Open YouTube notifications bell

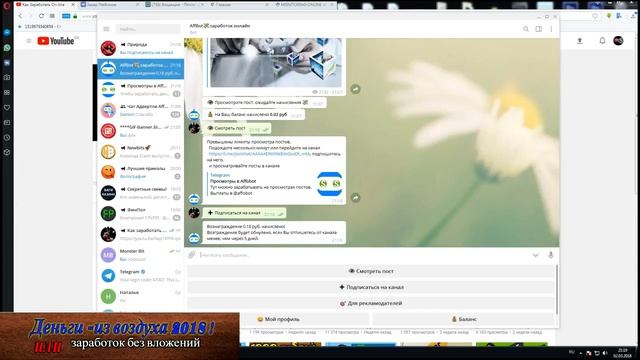point(602,41)
